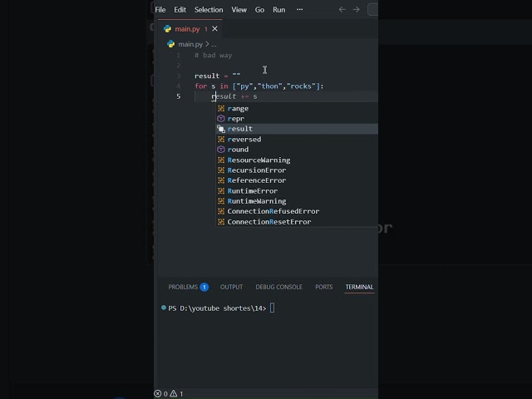This screenshot has height=399, width=532.
Task: Choose the ResourceWarning suggestion
Action: [x=297, y=160]
